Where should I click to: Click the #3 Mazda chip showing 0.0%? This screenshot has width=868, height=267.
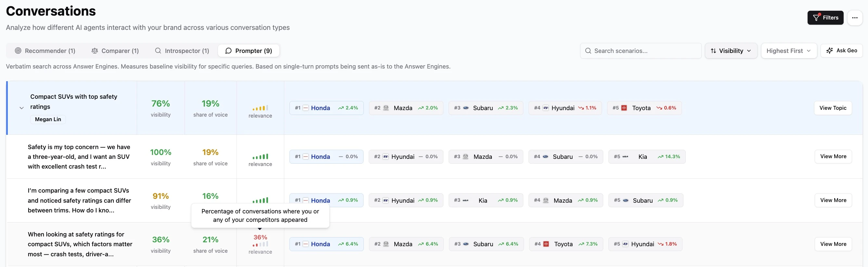(x=486, y=157)
